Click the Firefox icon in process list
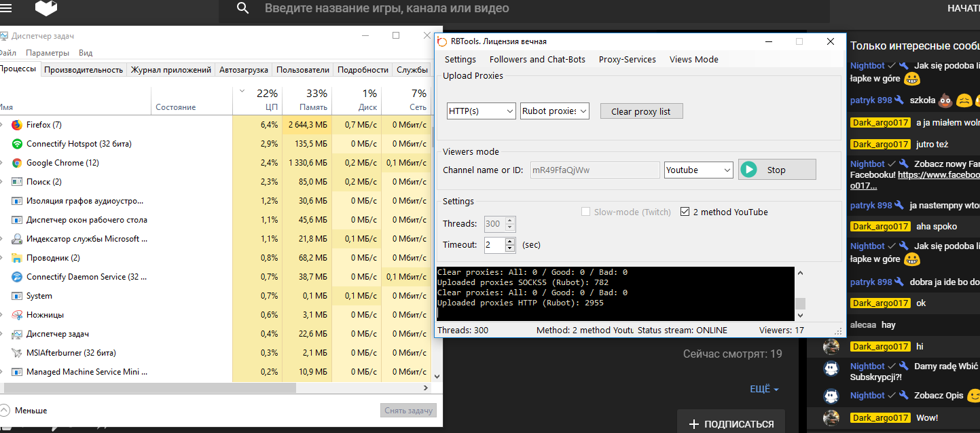The width and height of the screenshot is (980, 433). [x=17, y=125]
